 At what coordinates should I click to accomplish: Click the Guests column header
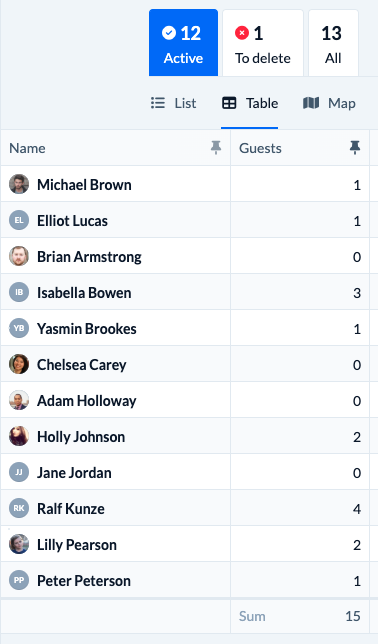(260, 148)
